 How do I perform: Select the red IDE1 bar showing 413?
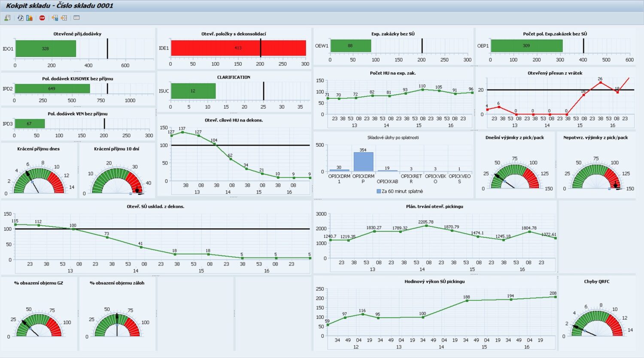(x=238, y=48)
